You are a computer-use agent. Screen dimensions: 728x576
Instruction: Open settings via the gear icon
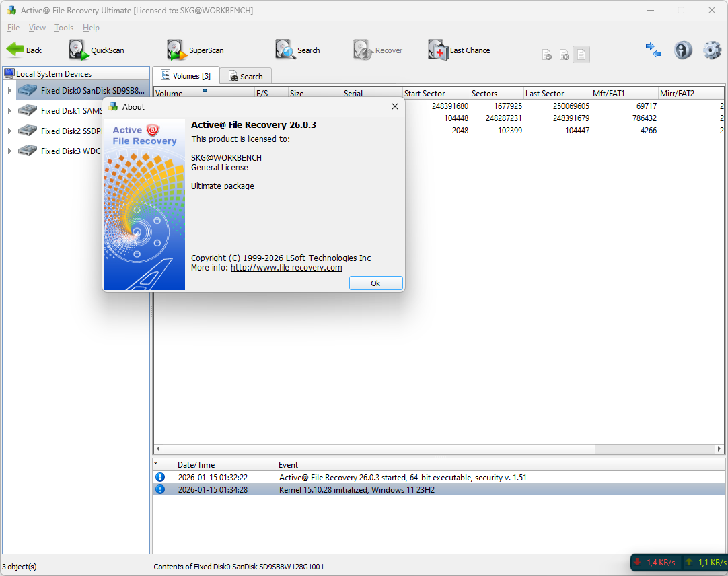713,50
